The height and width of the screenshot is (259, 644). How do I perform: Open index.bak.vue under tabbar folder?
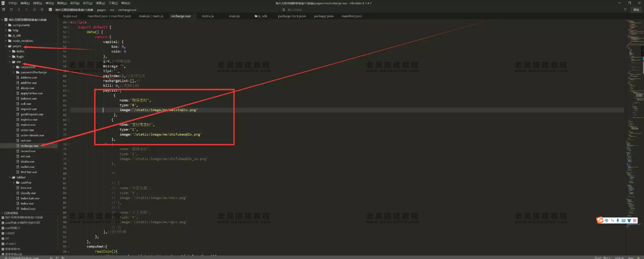pyautogui.click(x=31, y=198)
